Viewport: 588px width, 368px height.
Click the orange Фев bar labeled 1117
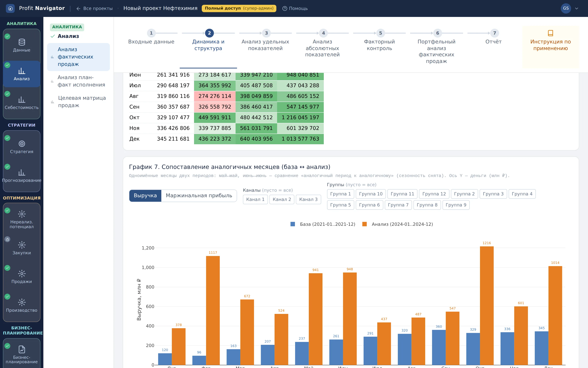point(213,310)
